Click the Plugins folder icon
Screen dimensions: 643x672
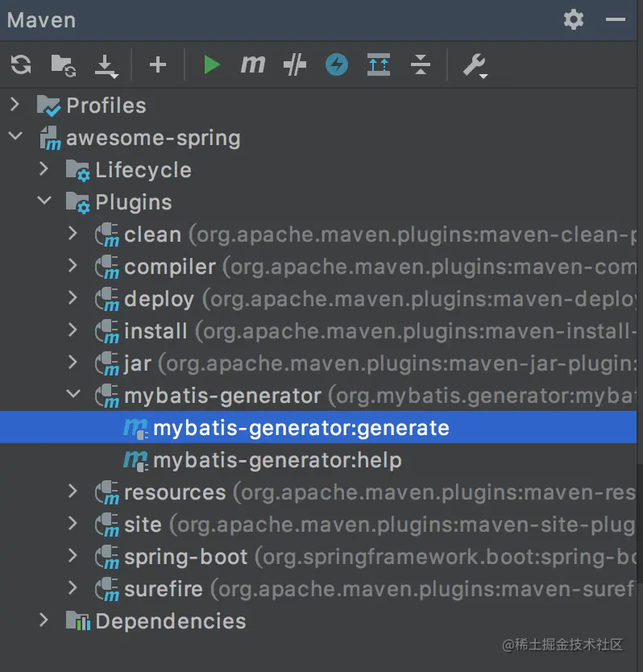77,203
